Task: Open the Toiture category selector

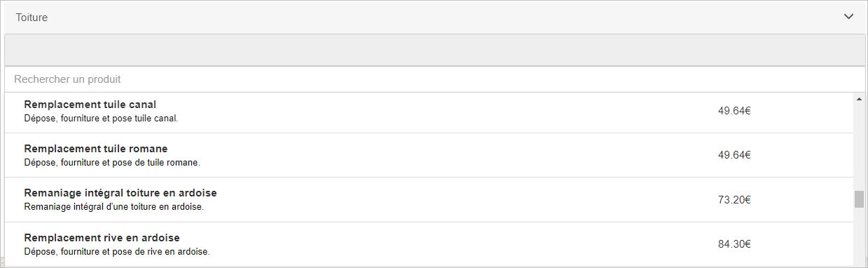Action: [x=434, y=17]
